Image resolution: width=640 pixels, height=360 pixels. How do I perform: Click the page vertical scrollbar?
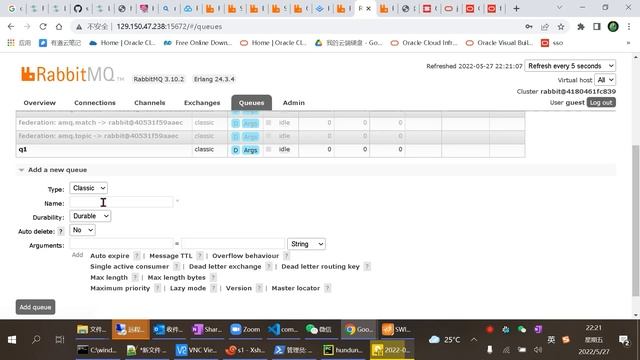[636, 220]
